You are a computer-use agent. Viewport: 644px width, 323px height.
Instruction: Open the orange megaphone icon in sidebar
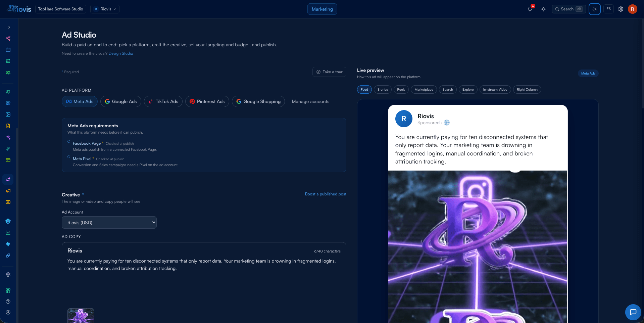(x=8, y=191)
